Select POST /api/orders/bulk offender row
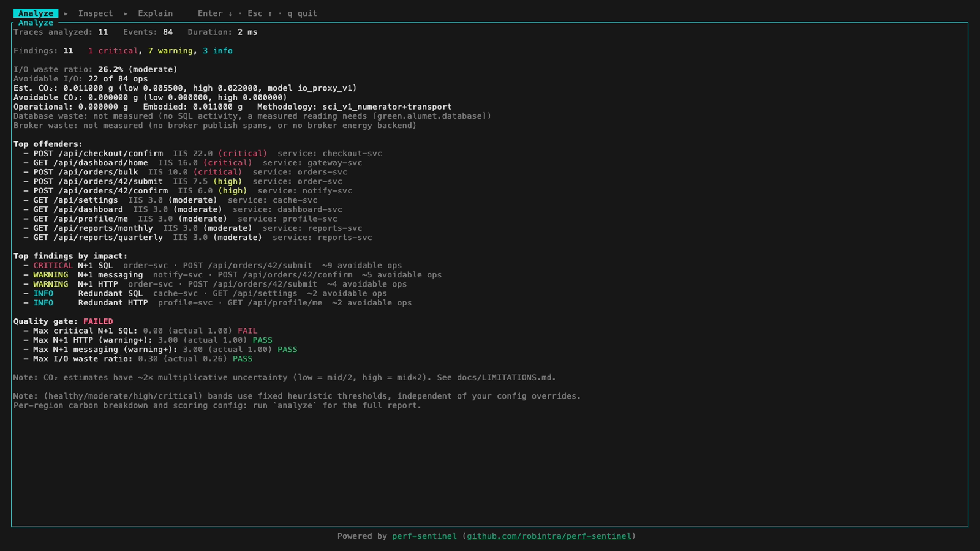Screen dimensions: 980x551 [186, 172]
